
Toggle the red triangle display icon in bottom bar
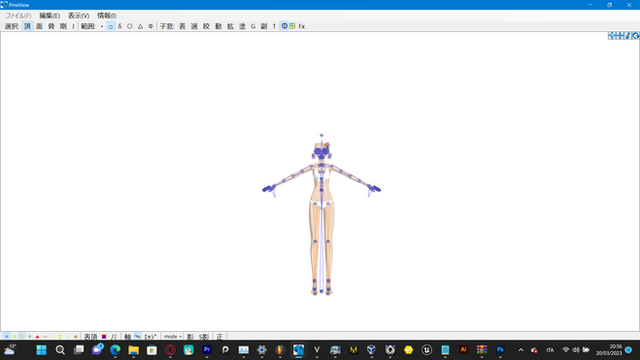pyautogui.click(x=37, y=337)
